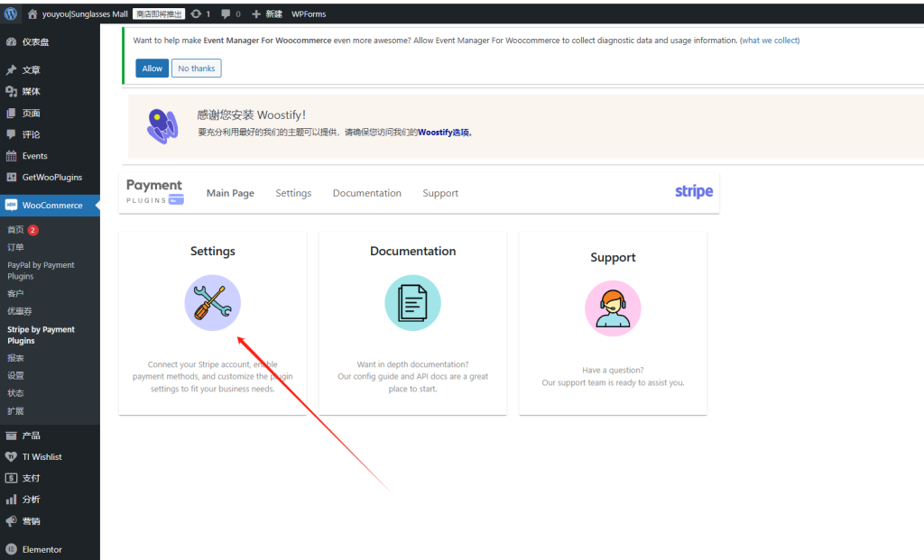Click the updates icon in the admin bar
Image resolution: width=924 pixels, height=560 pixels.
194,14
